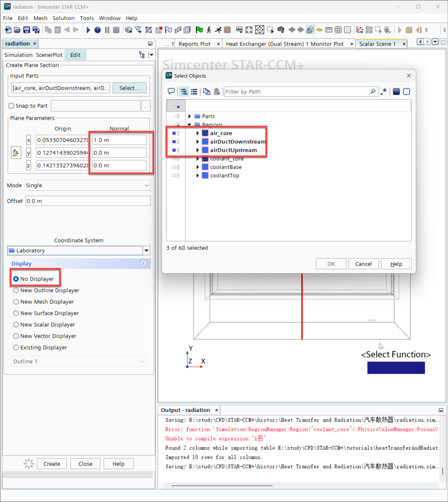The image size is (448, 502).
Task: Click the copy selection icon in Select Objects
Action: click(207, 92)
